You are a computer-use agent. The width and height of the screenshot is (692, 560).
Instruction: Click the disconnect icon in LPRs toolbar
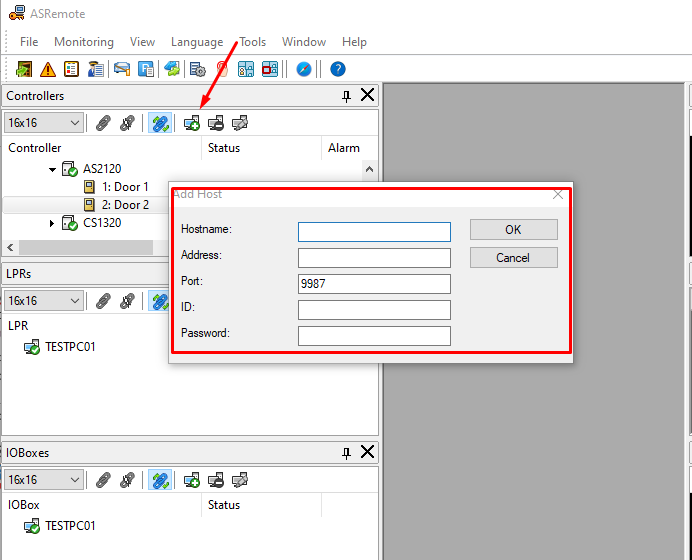click(127, 301)
